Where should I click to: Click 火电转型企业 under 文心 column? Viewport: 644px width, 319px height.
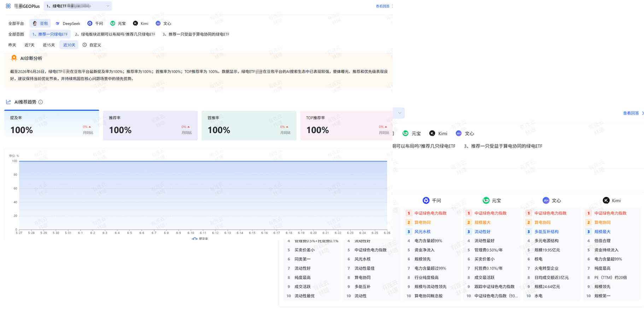[x=546, y=268]
